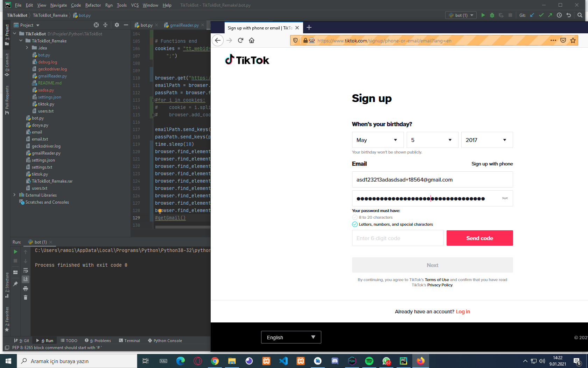Click the Enter 6-digit code field
Viewport: 588px width, 368px height.
click(398, 238)
